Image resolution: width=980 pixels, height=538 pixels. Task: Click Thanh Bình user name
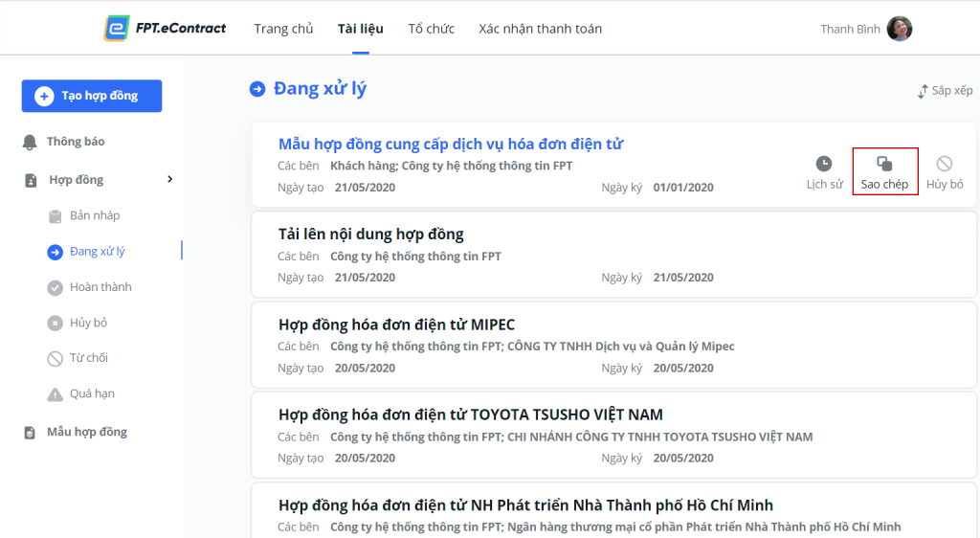[850, 29]
